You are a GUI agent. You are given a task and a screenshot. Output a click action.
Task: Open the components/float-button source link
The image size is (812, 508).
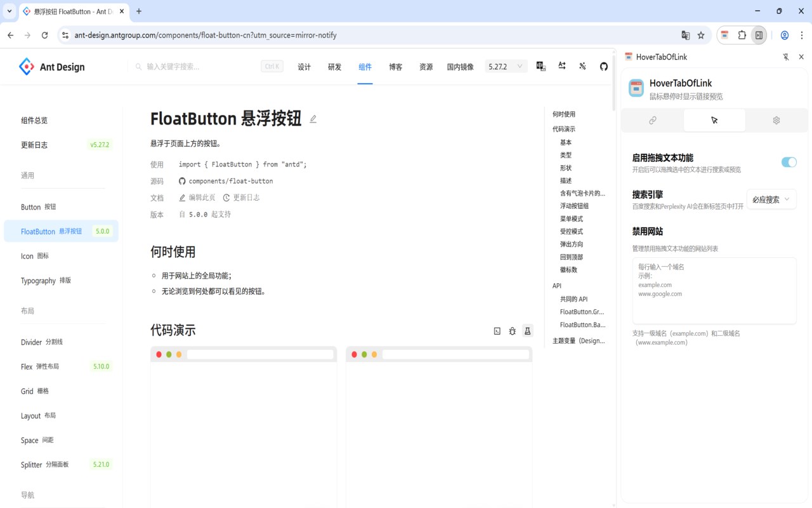226,181
